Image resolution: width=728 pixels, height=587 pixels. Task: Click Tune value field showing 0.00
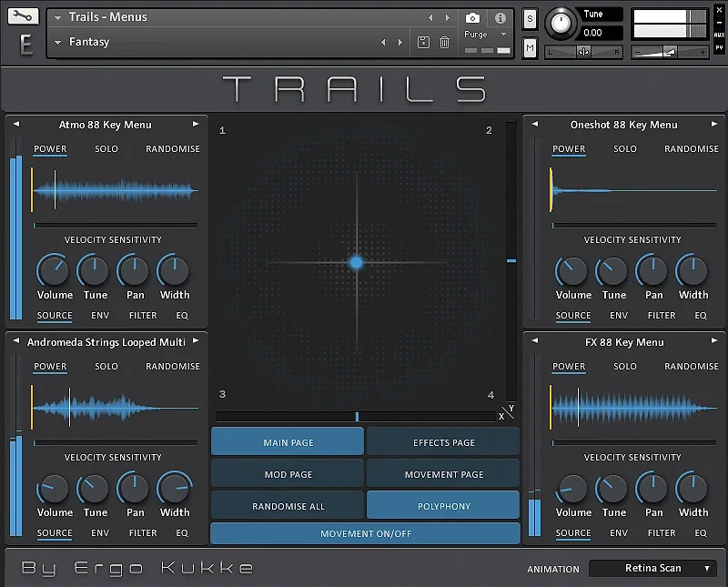coord(601,33)
